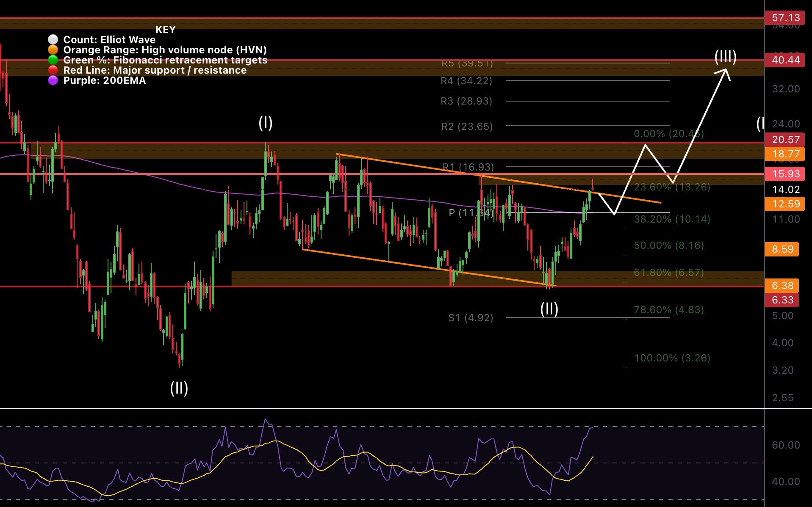Click the (III) wave target label
812x507 pixels.
point(725,57)
